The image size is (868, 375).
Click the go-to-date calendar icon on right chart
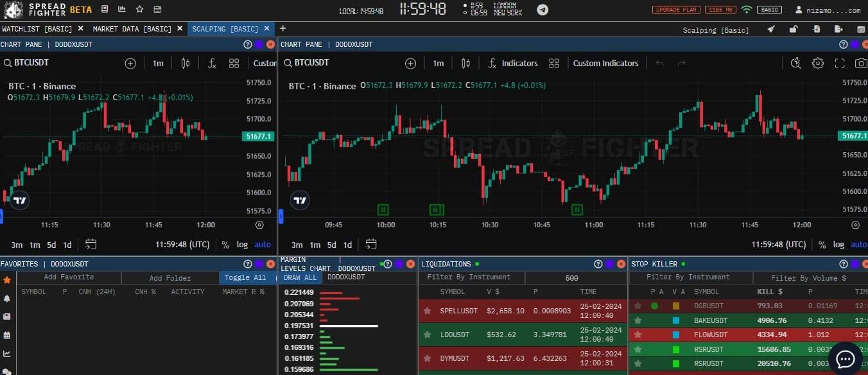(370, 244)
